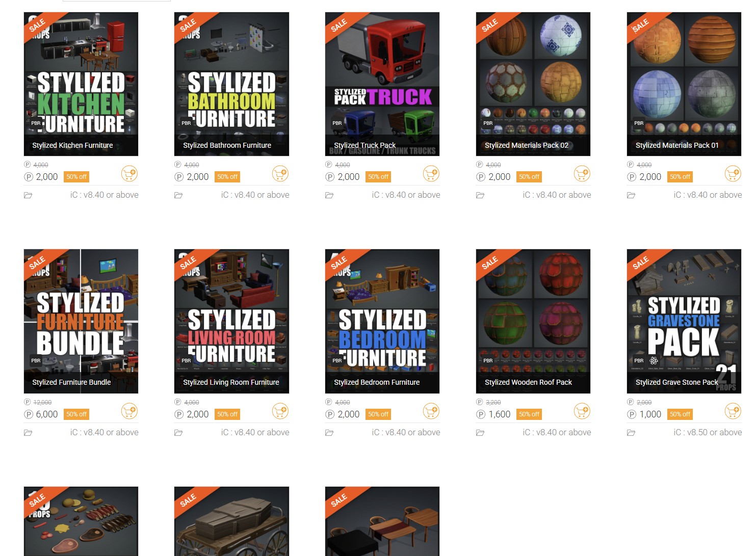756x556 pixels.
Task: Add Stylized Grave Stone Pack to cart
Action: point(733,411)
